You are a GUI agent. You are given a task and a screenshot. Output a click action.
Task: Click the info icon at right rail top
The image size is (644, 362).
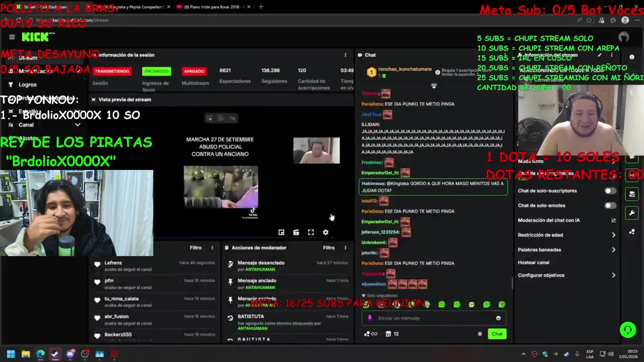[x=632, y=57]
